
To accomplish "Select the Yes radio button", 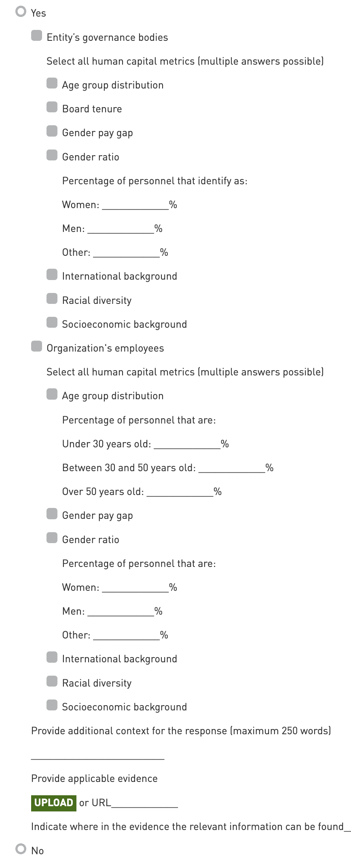I will pyautogui.click(x=21, y=12).
